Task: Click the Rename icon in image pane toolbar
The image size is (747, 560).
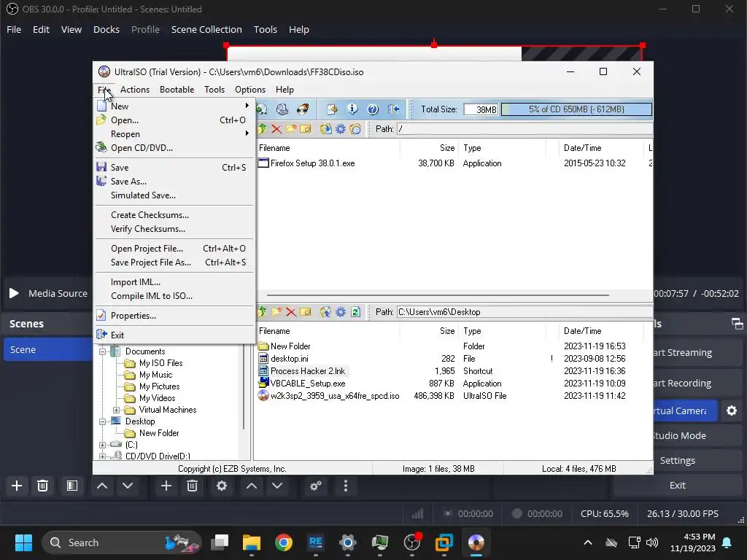Action: (306, 128)
